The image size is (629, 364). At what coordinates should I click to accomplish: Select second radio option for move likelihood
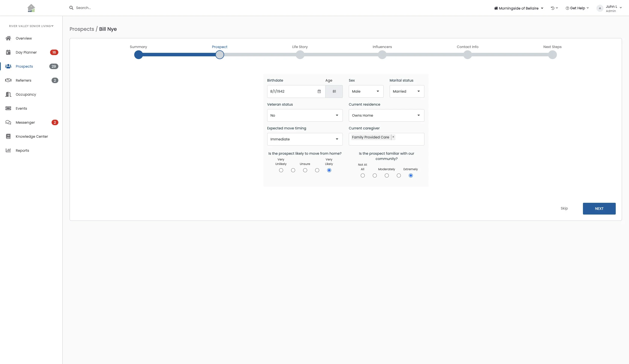tap(293, 170)
